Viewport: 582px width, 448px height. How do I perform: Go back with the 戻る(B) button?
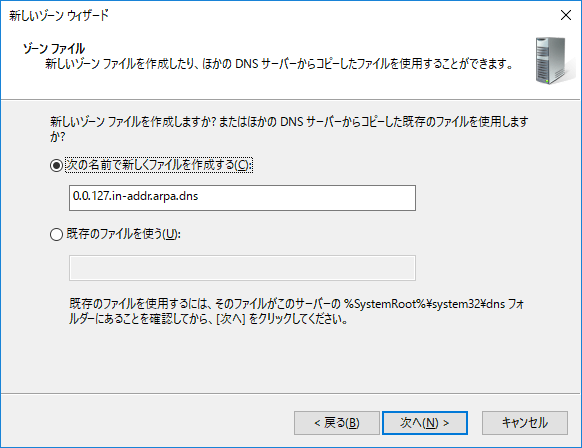point(337,423)
